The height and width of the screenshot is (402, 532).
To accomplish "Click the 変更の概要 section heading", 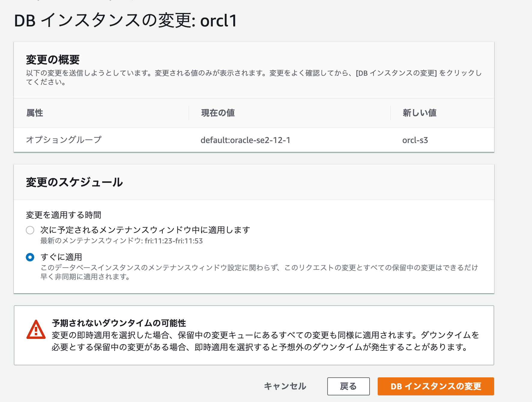I will pyautogui.click(x=53, y=59).
